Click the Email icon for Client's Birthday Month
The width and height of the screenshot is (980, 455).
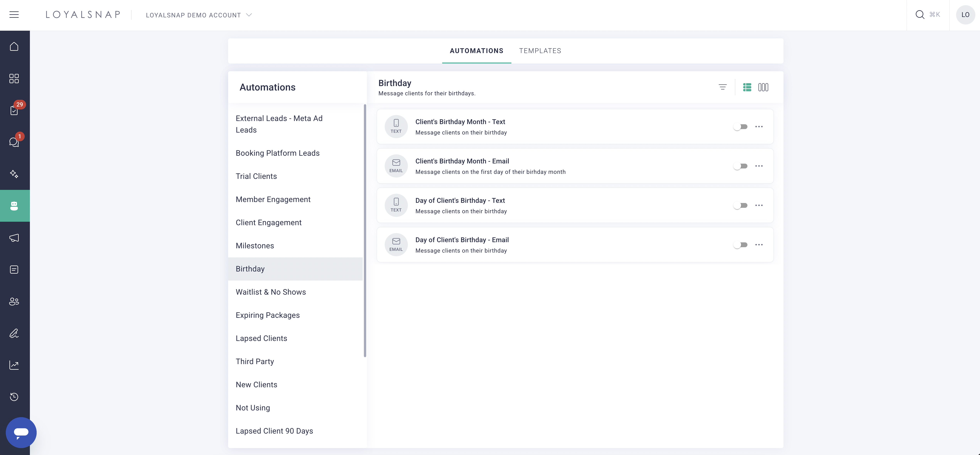(396, 166)
